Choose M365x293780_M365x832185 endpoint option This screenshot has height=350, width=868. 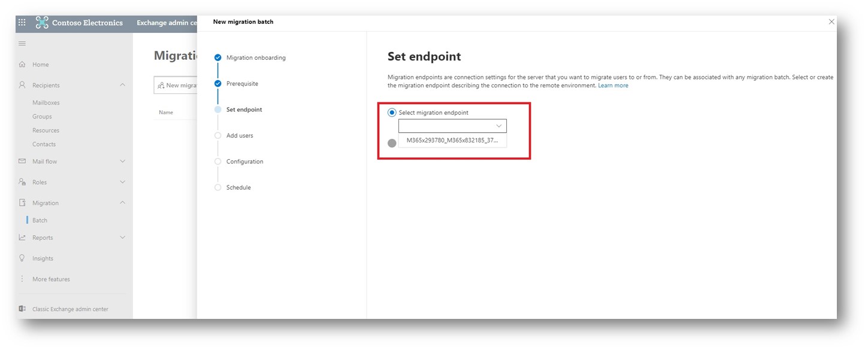point(452,141)
